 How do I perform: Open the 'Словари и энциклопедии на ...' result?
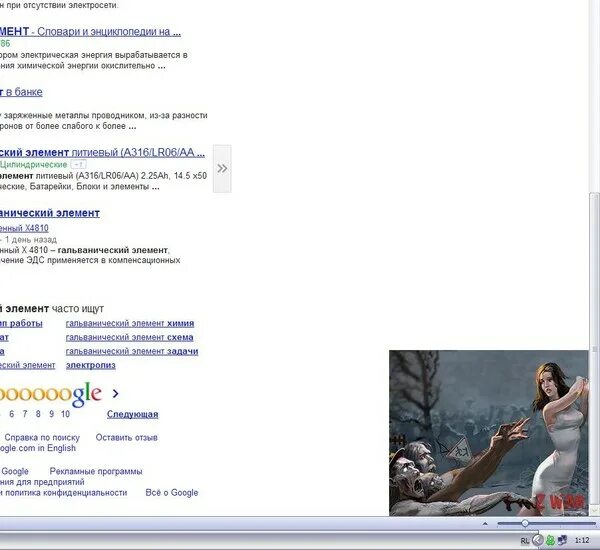[x=109, y=31]
